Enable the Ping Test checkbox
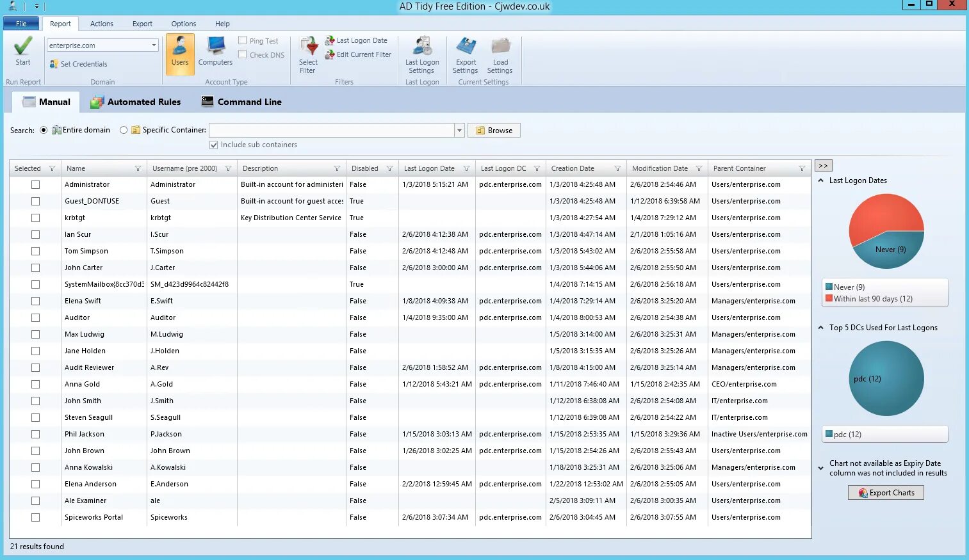The image size is (969, 560). click(243, 40)
